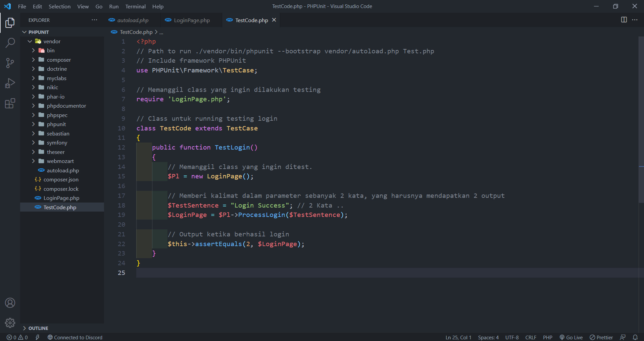Viewport: 644px width, 341px height.
Task: Toggle Prettier in the status bar
Action: 601,337
